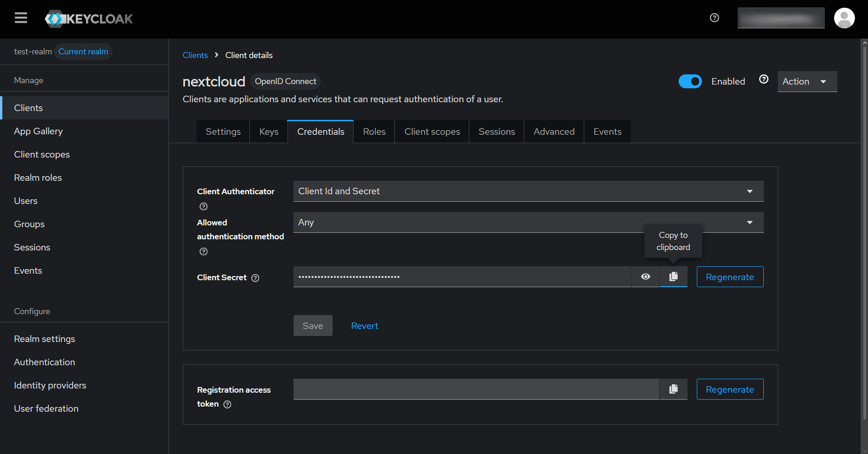Open Realm roles in the sidebar
The height and width of the screenshot is (454, 868).
coord(84,178)
